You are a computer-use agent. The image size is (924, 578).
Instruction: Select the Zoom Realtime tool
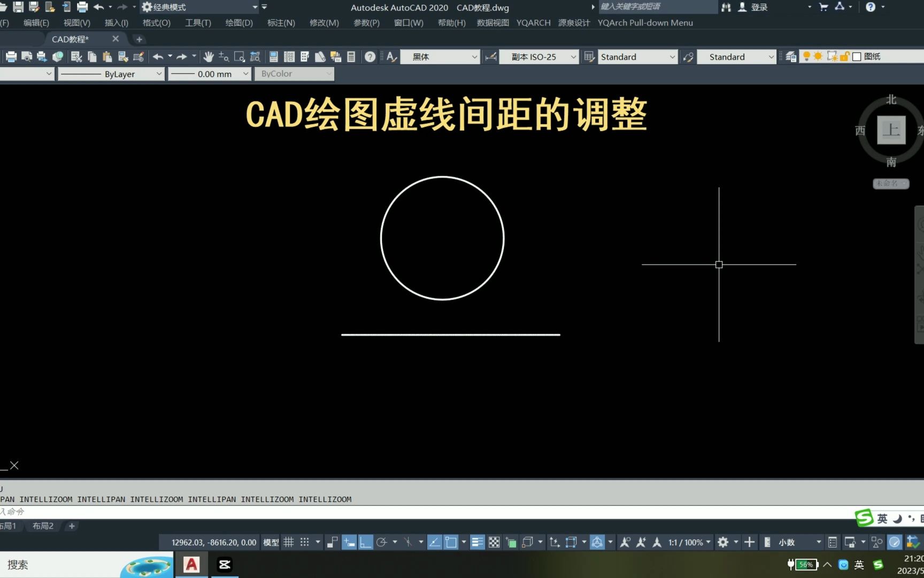pos(224,57)
